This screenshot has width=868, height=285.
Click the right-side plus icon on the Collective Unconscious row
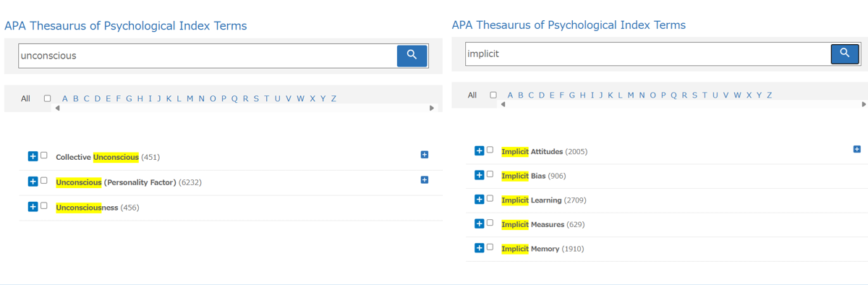click(425, 155)
